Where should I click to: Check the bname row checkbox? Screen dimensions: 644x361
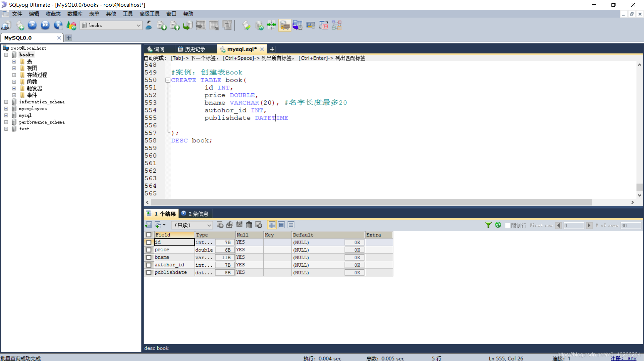point(149,258)
